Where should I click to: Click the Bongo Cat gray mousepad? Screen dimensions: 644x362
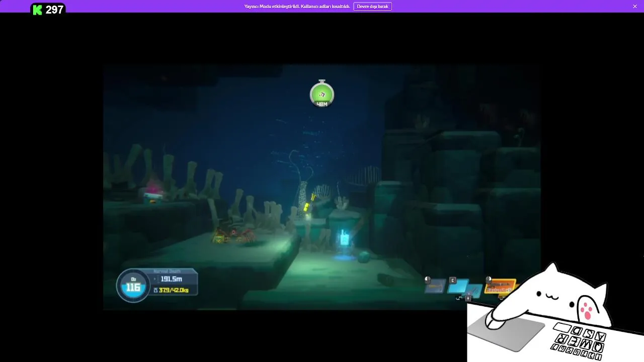[x=506, y=333]
